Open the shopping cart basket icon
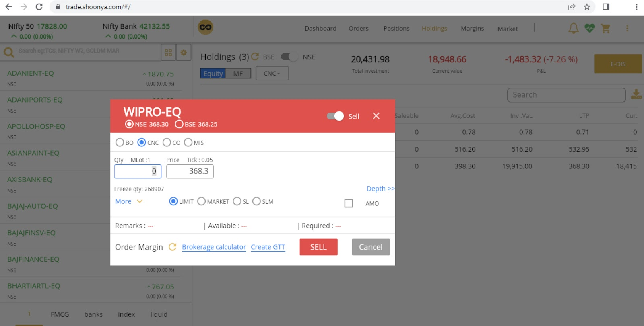Viewport: 644px width, 326px height. (x=606, y=28)
